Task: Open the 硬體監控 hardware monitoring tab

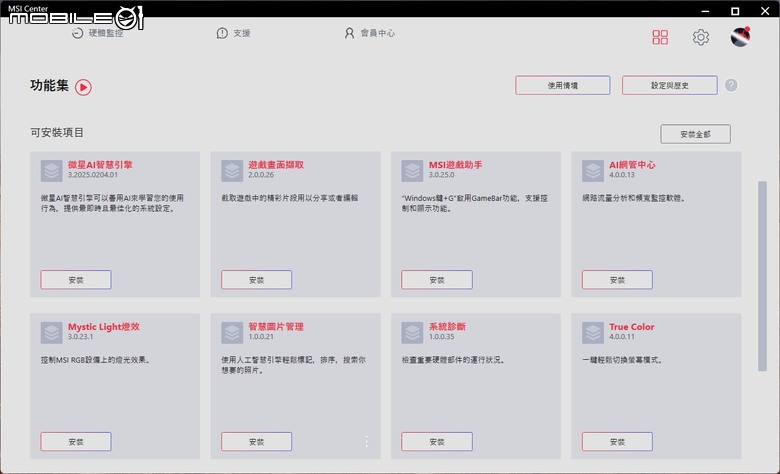Action: point(98,33)
